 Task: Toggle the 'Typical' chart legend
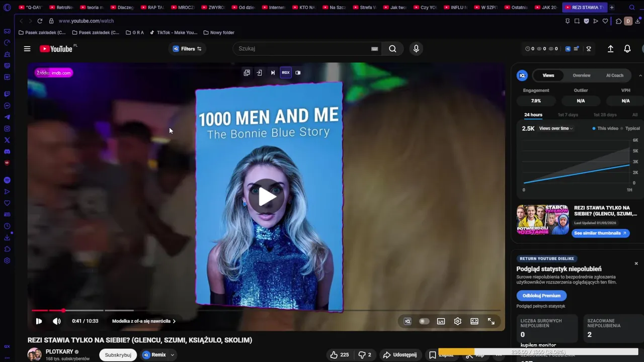(x=630, y=128)
